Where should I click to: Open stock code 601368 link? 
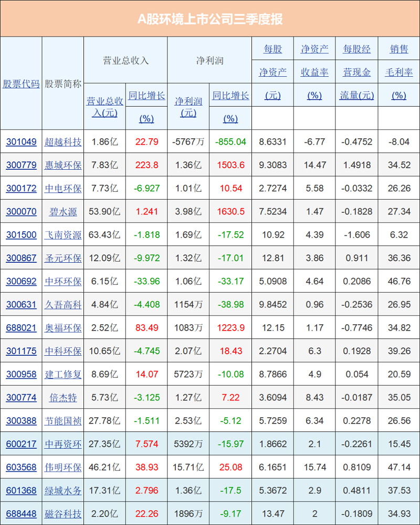point(21,490)
